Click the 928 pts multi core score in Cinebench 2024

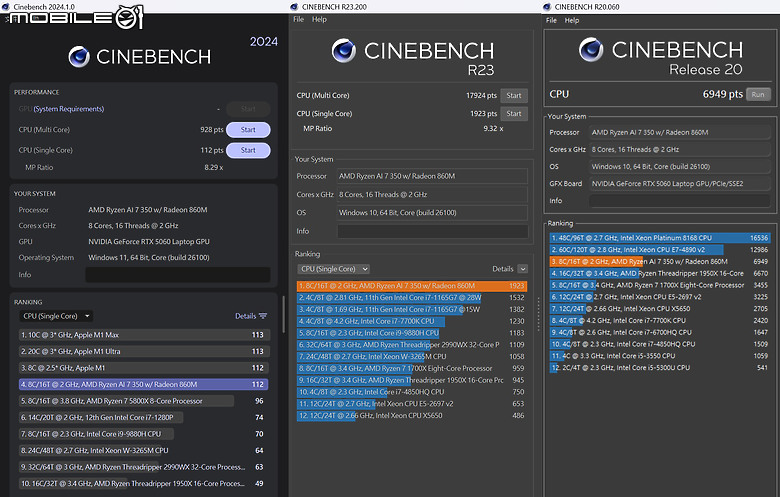pos(212,130)
